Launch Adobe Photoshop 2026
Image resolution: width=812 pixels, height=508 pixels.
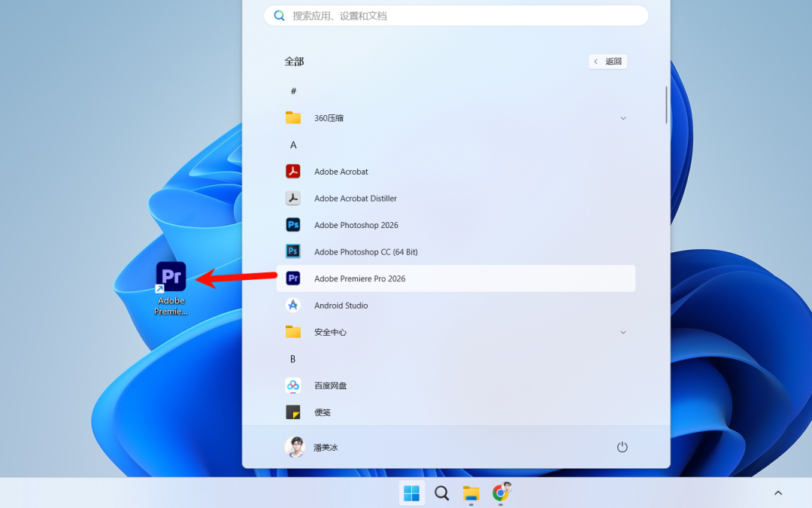(x=356, y=225)
